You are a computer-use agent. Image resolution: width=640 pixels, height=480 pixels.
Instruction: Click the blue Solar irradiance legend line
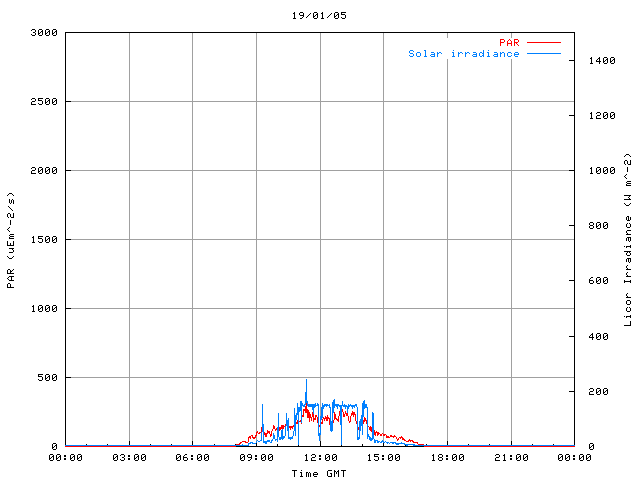(x=544, y=54)
